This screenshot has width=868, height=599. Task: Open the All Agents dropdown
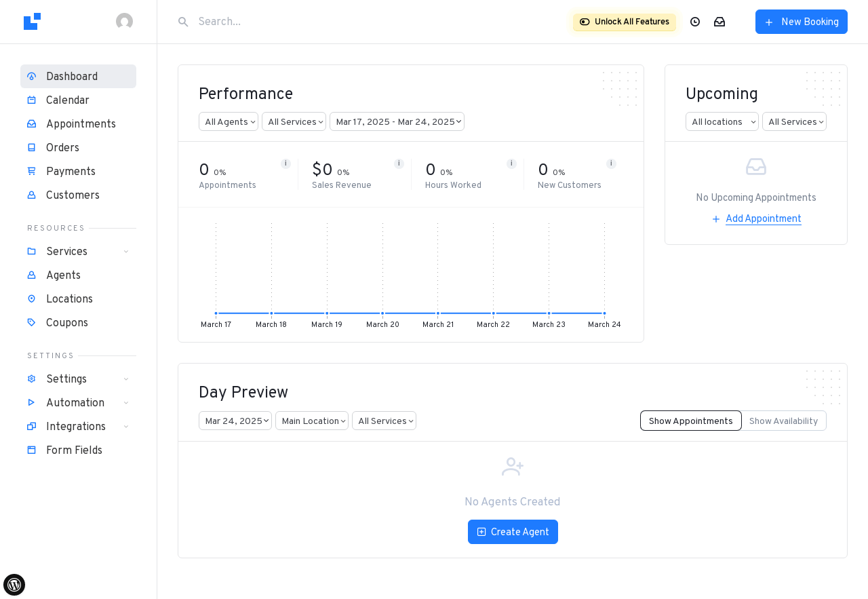click(228, 121)
